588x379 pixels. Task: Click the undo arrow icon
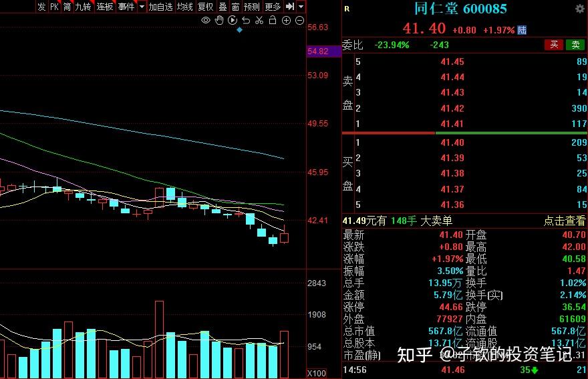tap(246, 21)
